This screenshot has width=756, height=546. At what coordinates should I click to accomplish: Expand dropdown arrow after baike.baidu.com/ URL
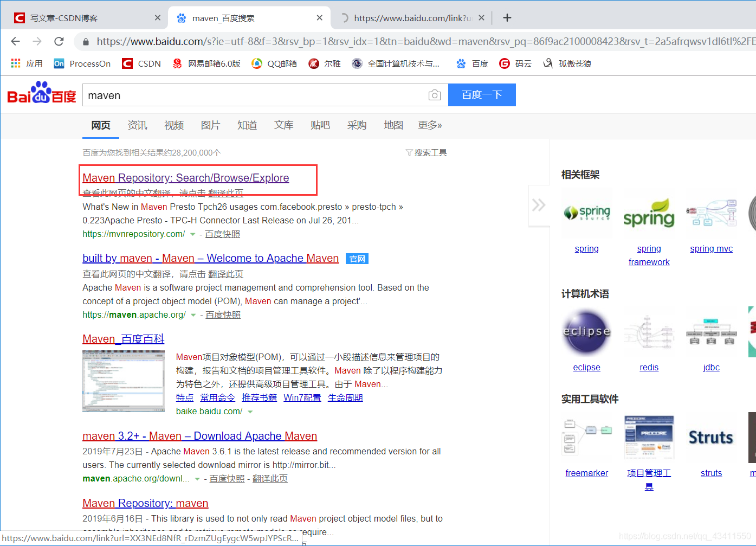[x=250, y=412]
